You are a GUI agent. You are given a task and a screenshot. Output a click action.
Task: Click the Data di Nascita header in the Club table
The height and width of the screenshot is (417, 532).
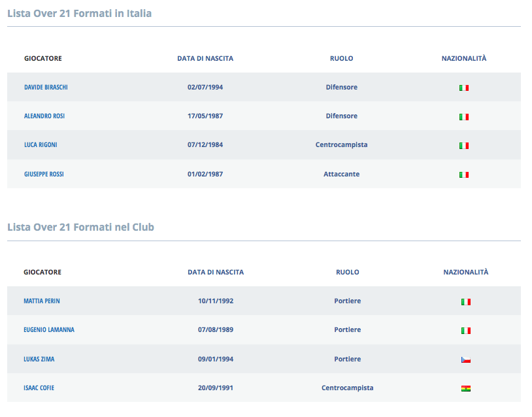(216, 272)
